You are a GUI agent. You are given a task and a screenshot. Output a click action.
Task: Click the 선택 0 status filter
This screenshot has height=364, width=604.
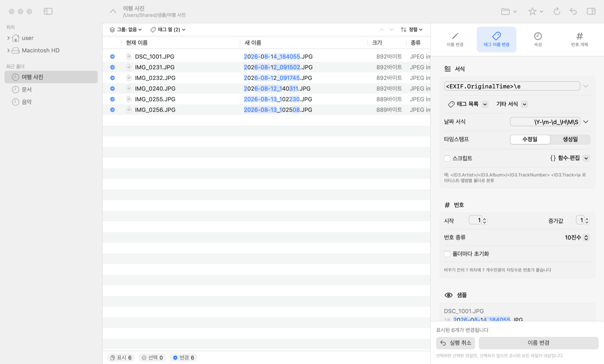[152, 358]
